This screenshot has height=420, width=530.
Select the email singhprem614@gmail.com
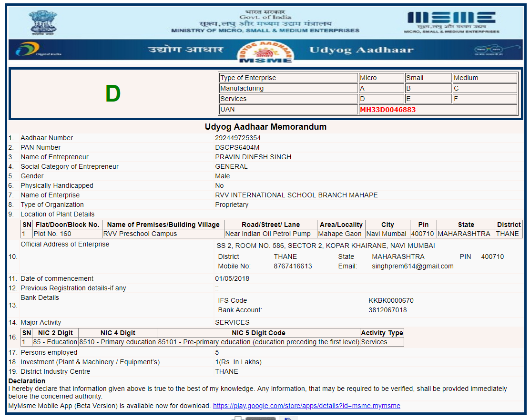pos(413,266)
